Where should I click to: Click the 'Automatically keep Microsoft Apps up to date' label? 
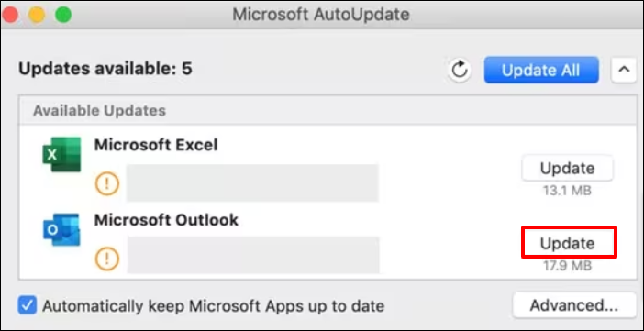pos(214,306)
